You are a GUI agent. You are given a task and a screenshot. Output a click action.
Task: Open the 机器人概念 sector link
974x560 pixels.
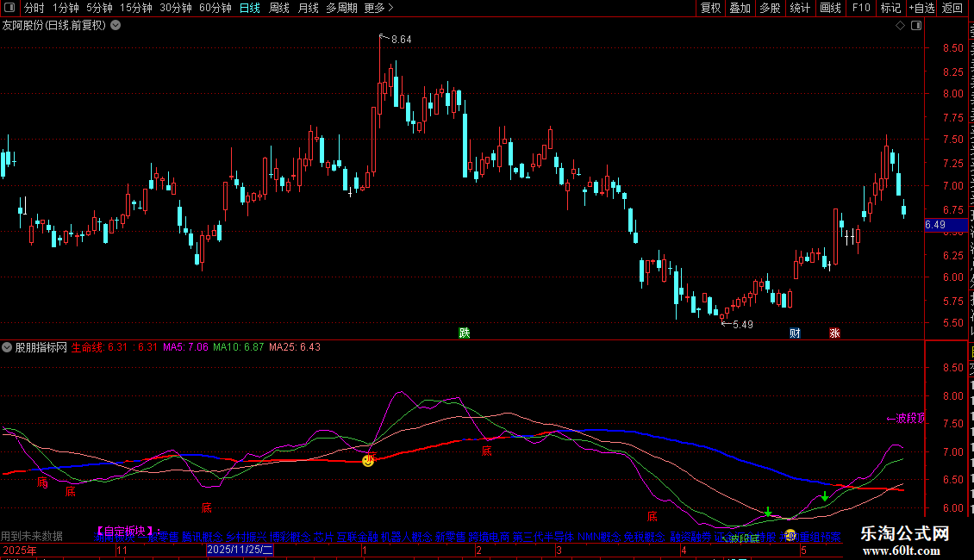[x=406, y=537]
